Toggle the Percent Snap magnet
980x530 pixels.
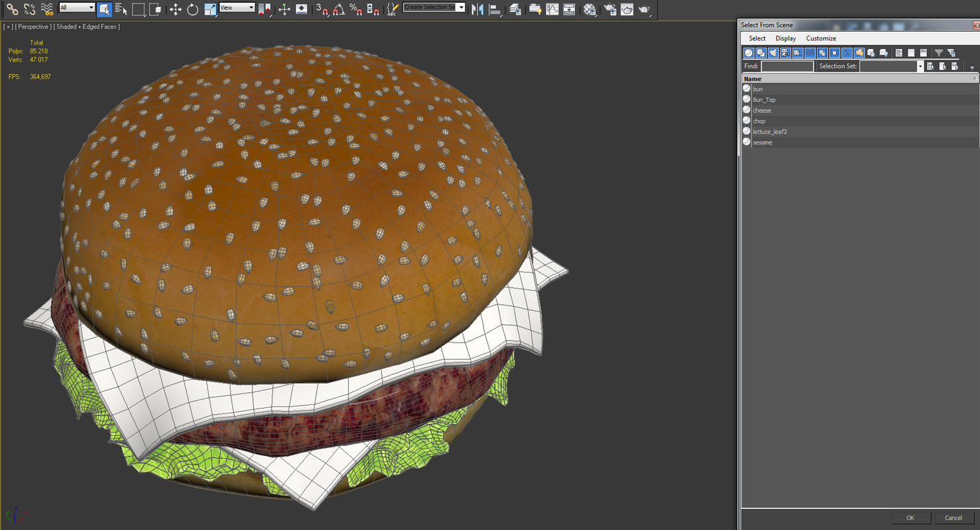356,9
